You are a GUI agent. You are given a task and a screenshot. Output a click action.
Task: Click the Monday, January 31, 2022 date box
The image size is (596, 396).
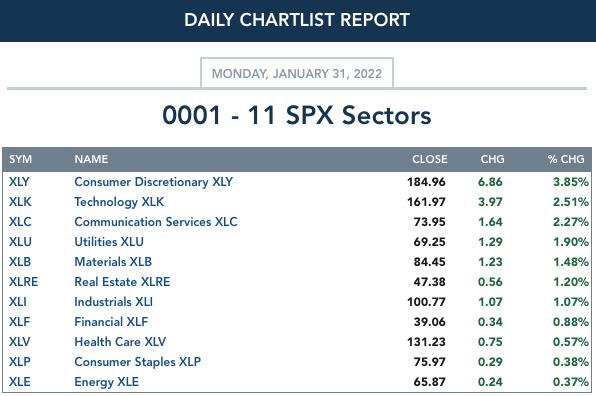coord(297,73)
